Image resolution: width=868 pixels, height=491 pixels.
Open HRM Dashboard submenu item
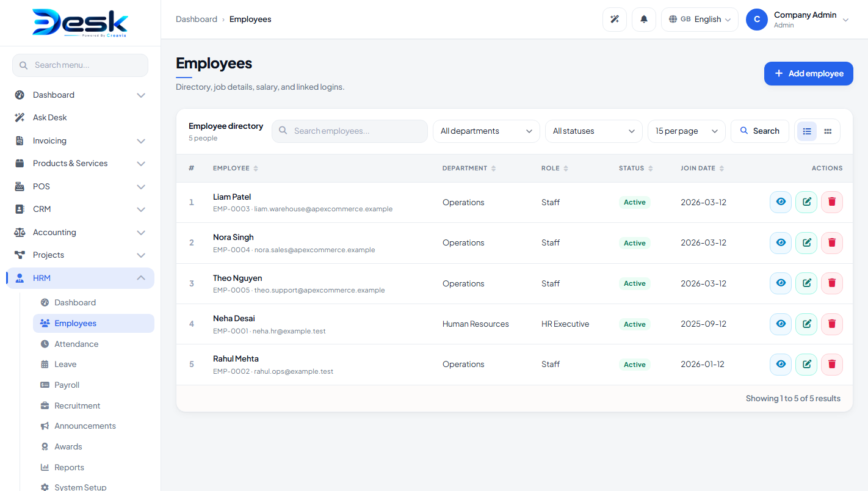click(x=93, y=302)
